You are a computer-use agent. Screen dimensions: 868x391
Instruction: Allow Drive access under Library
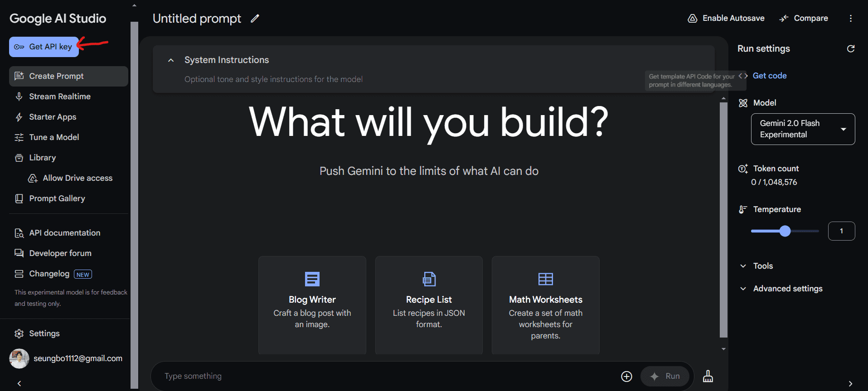point(77,178)
